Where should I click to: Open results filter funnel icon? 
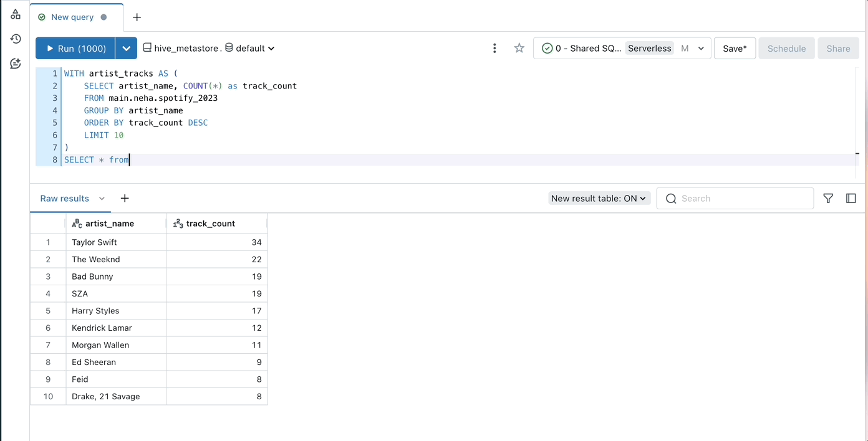coord(828,198)
